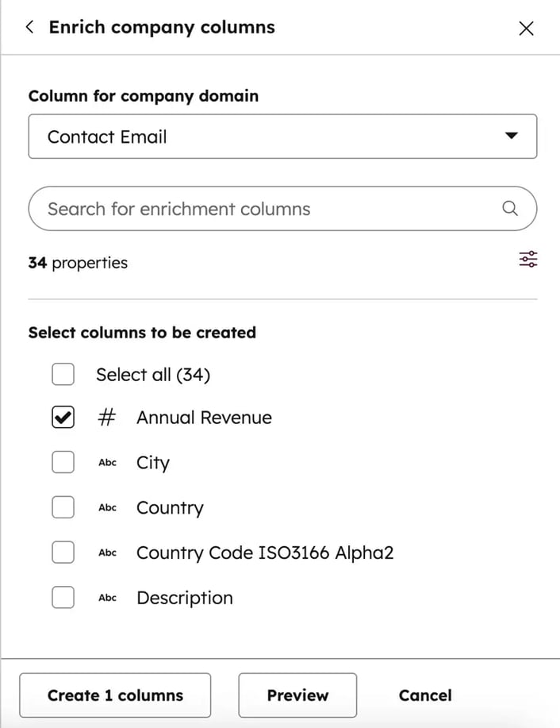The image size is (560, 728).
Task: Open the filter settings sliders icon
Action: click(527, 260)
